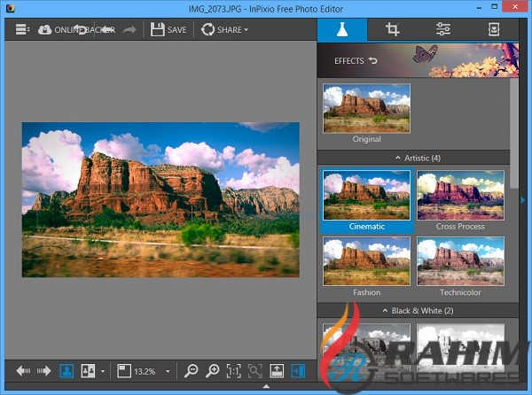Click the InPixio app icon in title bar
Image resolution: width=532 pixels, height=395 pixels.
pyautogui.click(x=10, y=9)
